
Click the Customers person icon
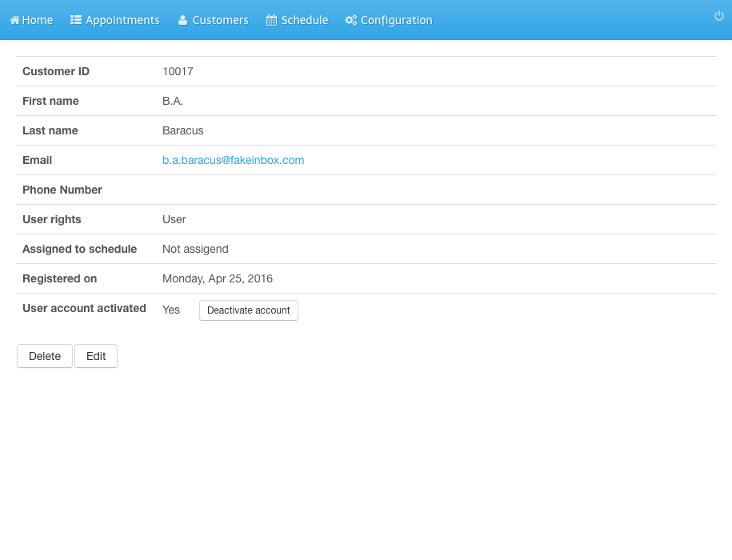pyautogui.click(x=182, y=20)
